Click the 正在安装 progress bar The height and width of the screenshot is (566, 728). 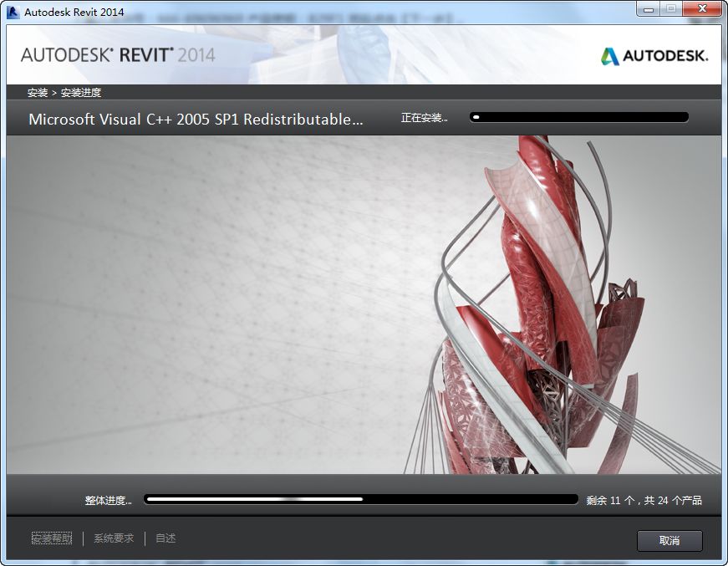click(x=581, y=118)
